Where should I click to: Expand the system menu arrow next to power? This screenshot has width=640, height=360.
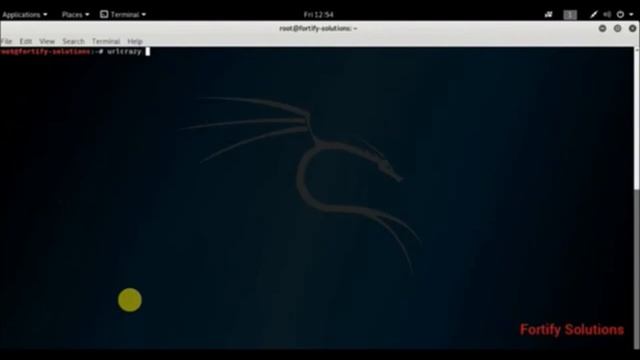(x=631, y=15)
